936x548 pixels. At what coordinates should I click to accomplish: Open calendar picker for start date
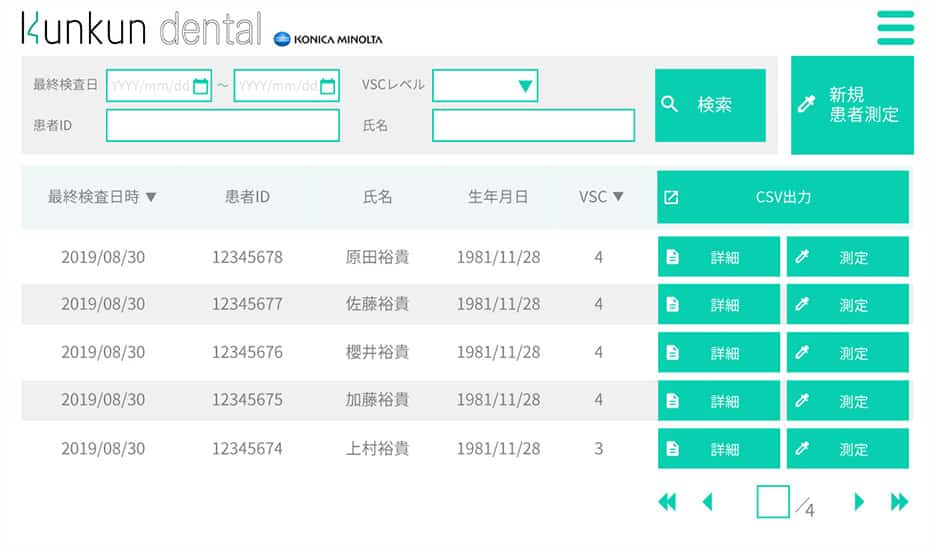point(201,86)
